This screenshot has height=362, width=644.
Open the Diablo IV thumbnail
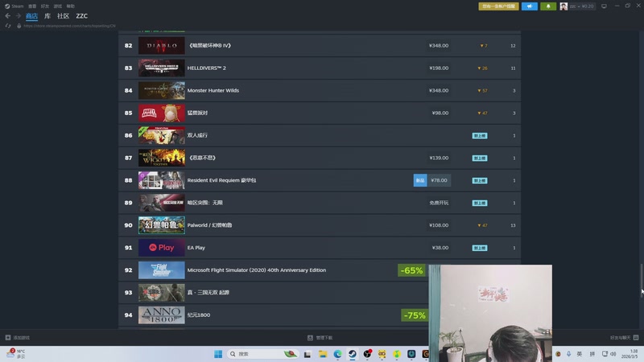point(162,46)
